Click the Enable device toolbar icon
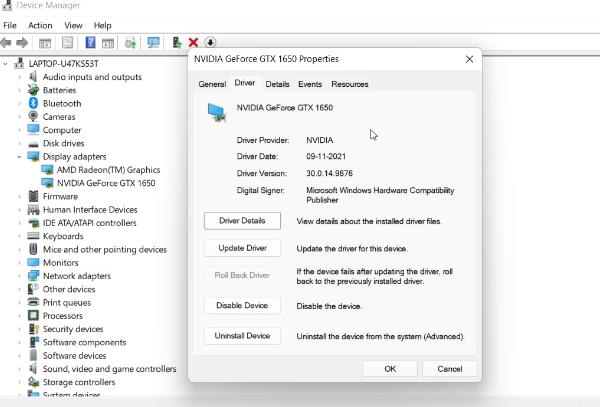The height and width of the screenshot is (407, 600). [177, 42]
